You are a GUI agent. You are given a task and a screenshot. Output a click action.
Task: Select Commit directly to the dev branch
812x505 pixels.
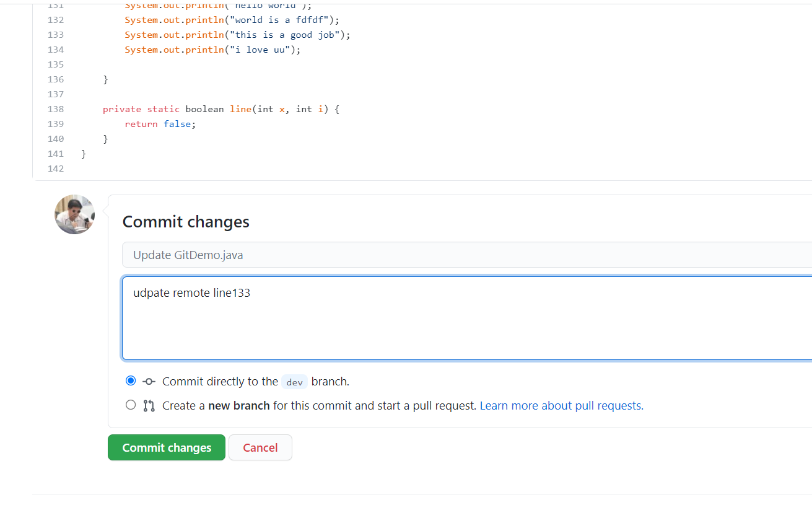(x=131, y=380)
